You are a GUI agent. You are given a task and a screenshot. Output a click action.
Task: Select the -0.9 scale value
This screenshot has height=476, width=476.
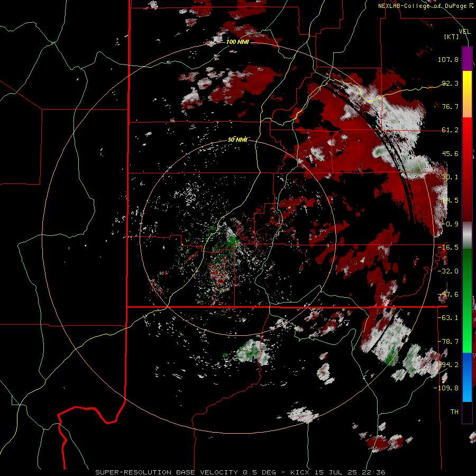450,224
